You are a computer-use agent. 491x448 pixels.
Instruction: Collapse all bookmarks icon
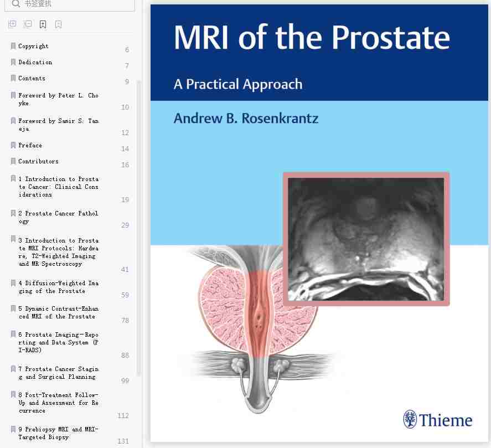pyautogui.click(x=28, y=24)
